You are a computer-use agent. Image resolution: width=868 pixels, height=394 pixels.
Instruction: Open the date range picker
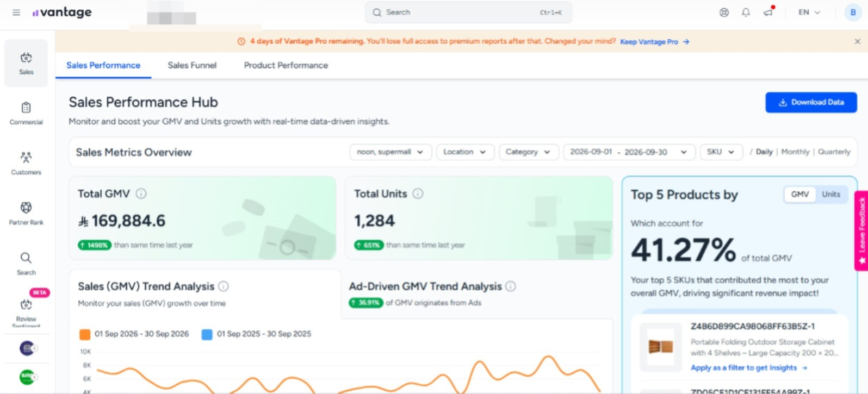tap(629, 152)
